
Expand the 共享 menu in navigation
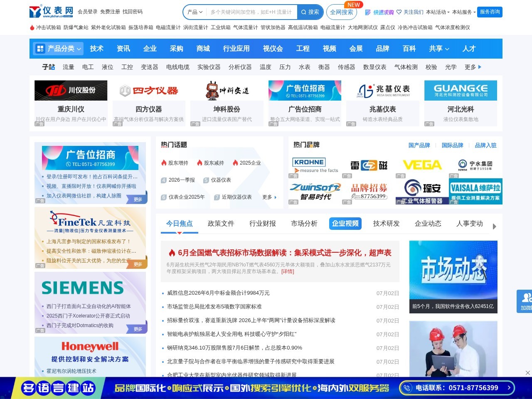click(x=439, y=49)
